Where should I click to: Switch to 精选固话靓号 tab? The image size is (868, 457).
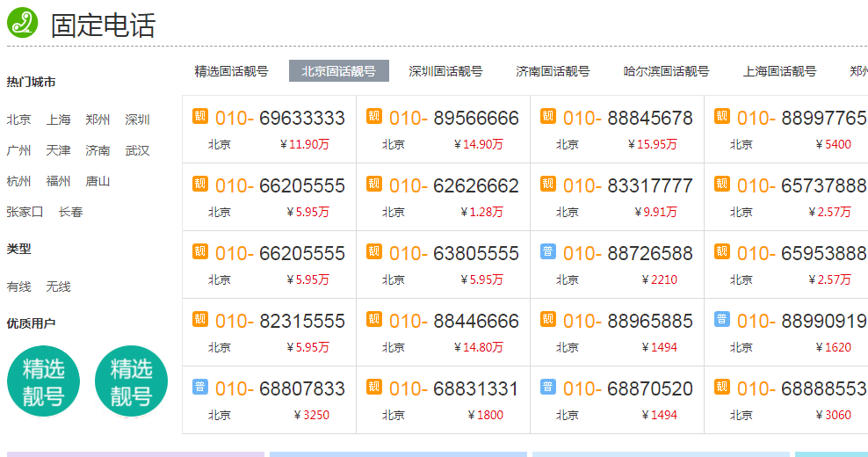(231, 71)
